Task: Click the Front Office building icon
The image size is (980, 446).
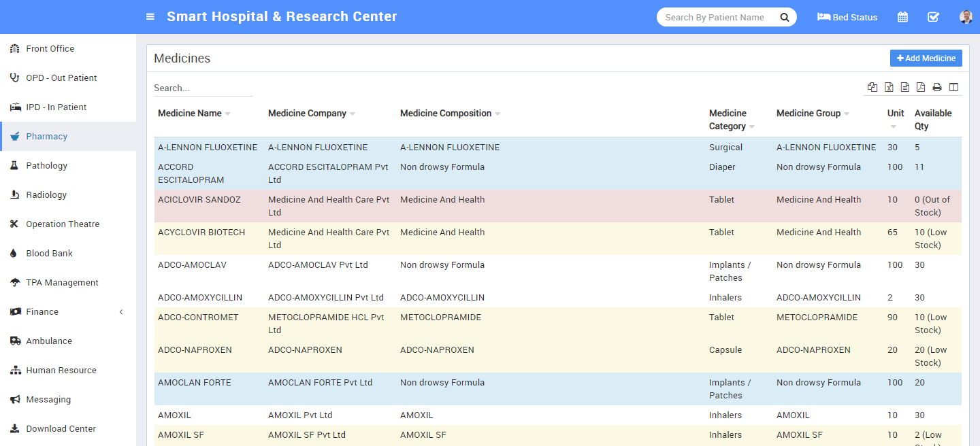Action: coord(14,49)
